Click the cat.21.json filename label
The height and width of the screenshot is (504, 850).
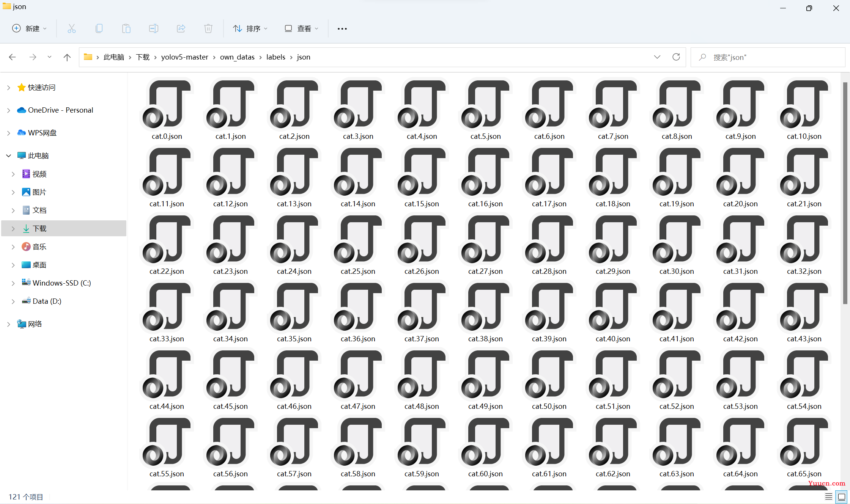(804, 204)
